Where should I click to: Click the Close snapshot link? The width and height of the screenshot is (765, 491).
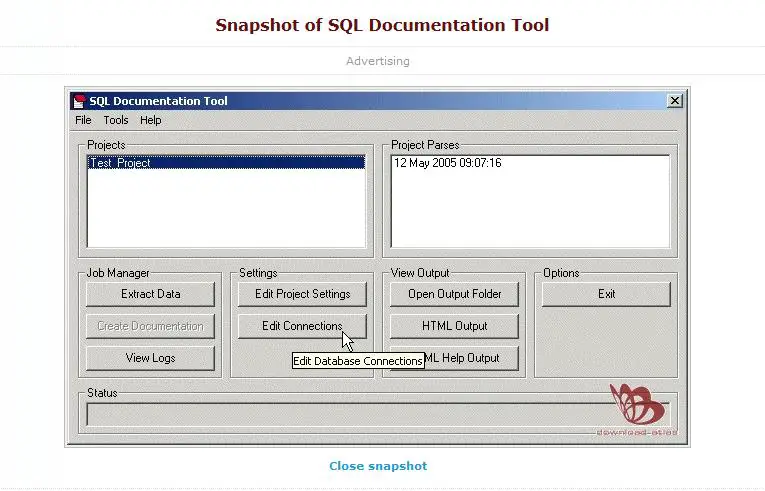378,466
